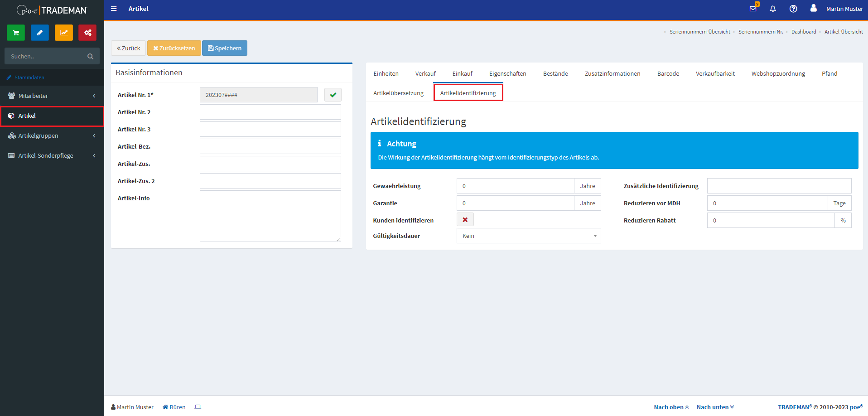Image resolution: width=868 pixels, height=416 pixels.
Task: Expand Artikelgruppen in the sidebar
Action: [x=52, y=135]
